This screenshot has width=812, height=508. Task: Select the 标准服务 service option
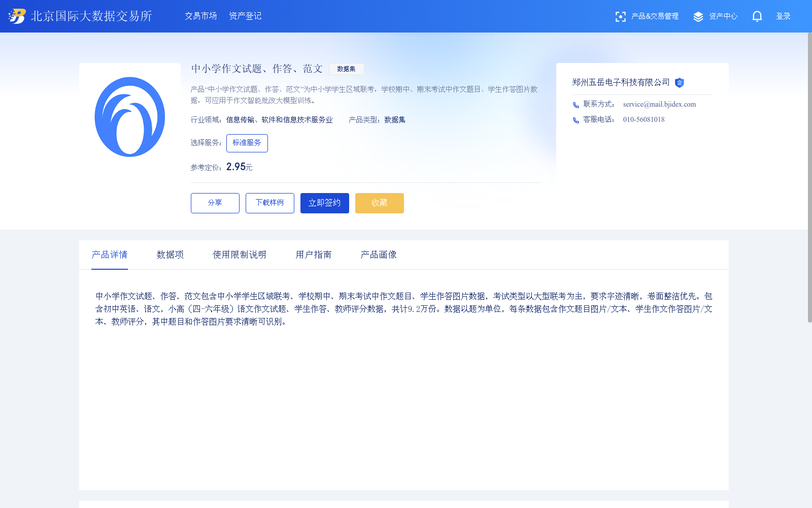click(x=247, y=143)
